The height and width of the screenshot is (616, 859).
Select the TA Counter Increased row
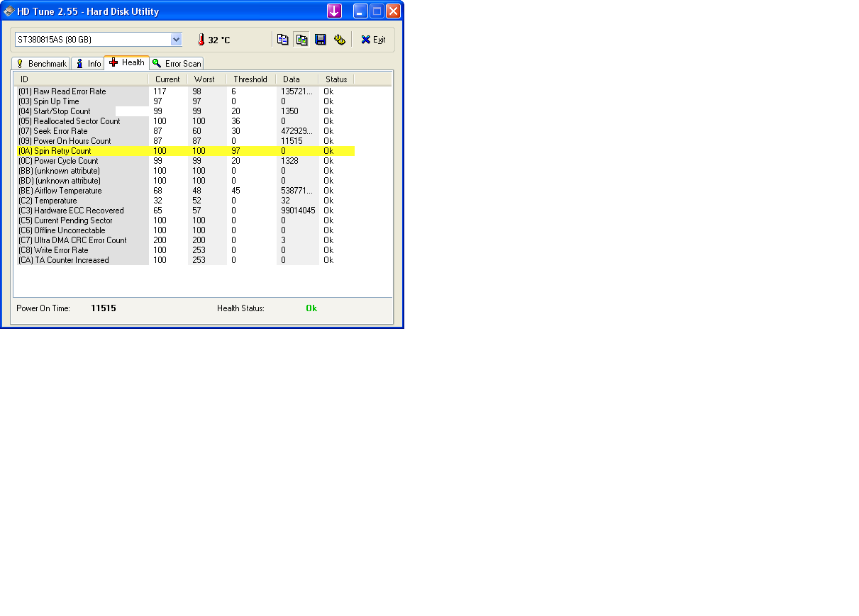(x=185, y=260)
